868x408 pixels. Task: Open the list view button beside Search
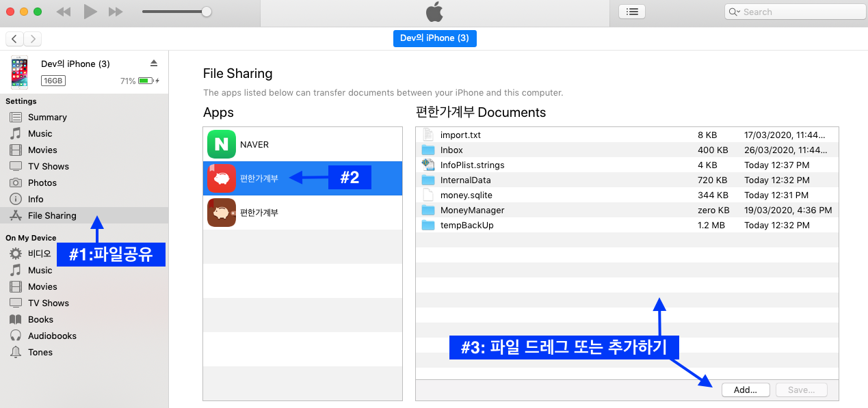[x=632, y=12]
